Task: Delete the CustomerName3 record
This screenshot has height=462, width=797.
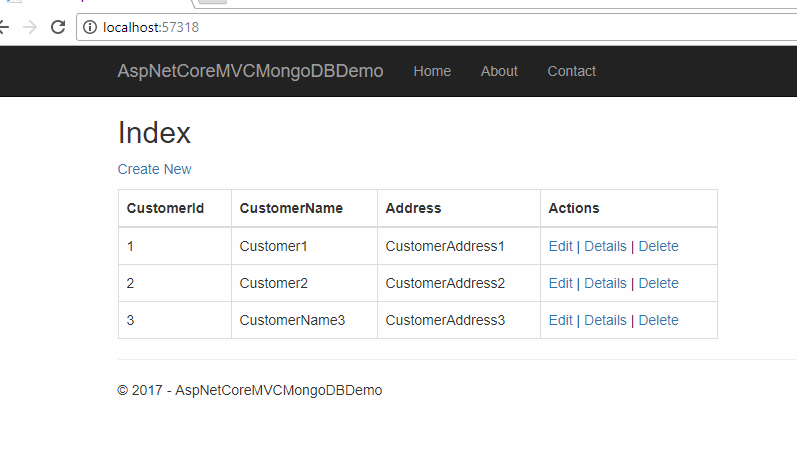Action: coord(658,320)
